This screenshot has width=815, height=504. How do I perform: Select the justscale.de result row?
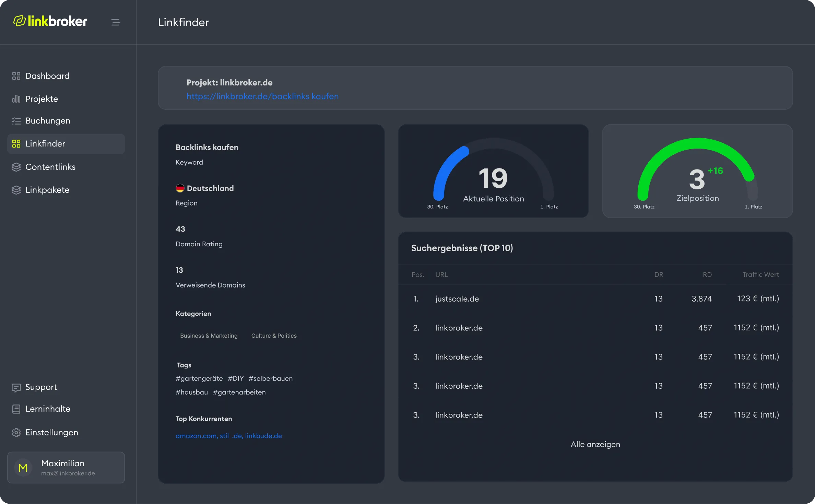tap(595, 299)
